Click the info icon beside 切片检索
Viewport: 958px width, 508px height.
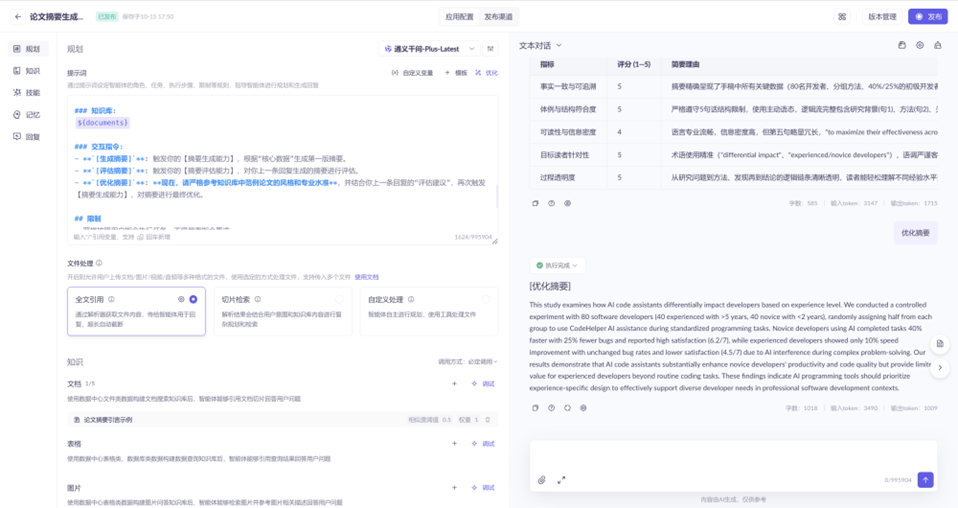coord(258,300)
